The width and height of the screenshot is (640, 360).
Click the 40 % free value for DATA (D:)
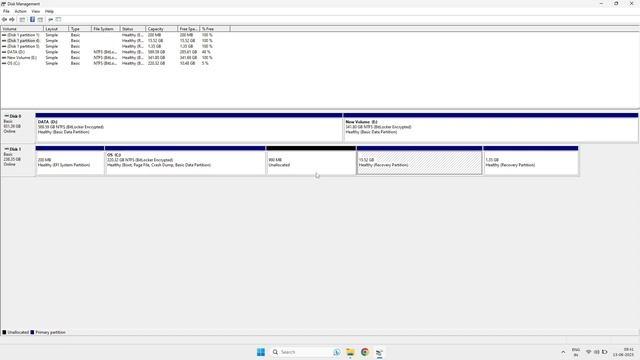[x=206, y=52]
